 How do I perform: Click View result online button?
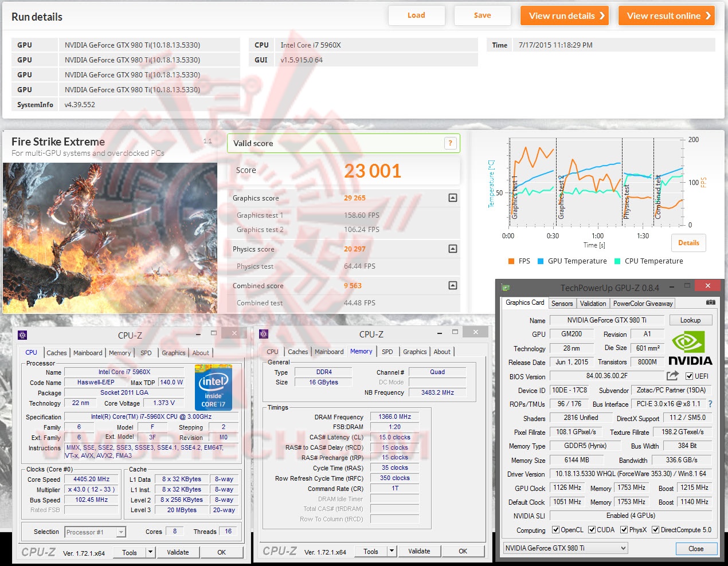(668, 15)
